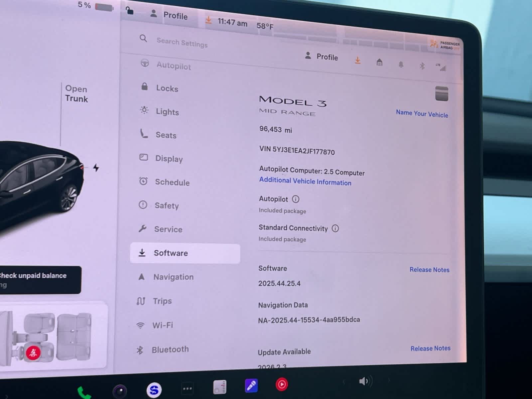
Task: Open the red media streaming app
Action: 281,384
